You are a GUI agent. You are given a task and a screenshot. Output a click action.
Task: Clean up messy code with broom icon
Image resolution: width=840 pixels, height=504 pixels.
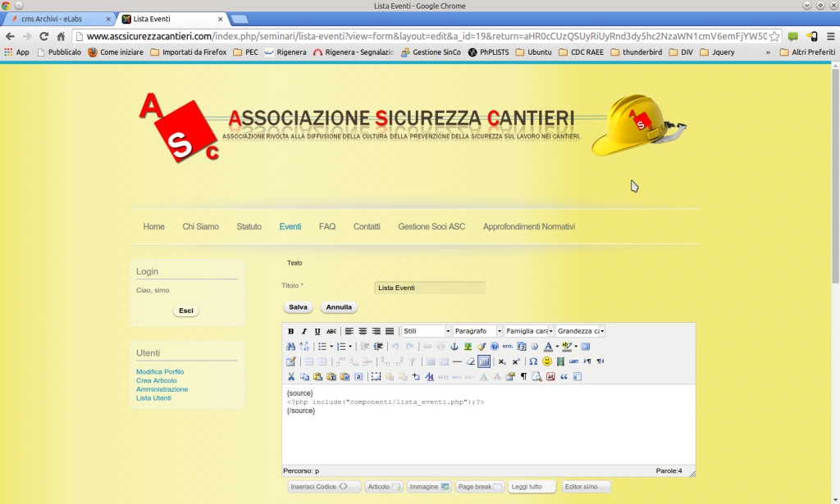click(481, 346)
